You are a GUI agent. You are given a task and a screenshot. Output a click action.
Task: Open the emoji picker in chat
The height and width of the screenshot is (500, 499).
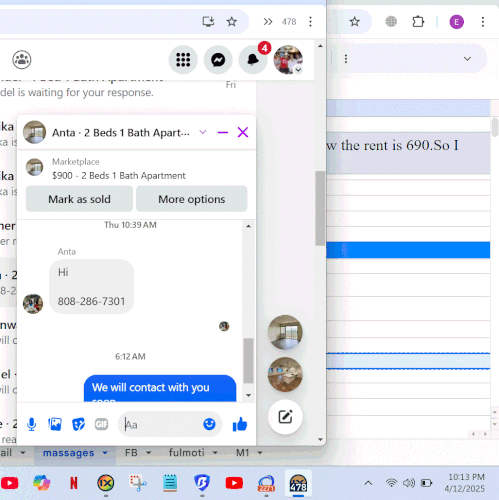(x=209, y=424)
